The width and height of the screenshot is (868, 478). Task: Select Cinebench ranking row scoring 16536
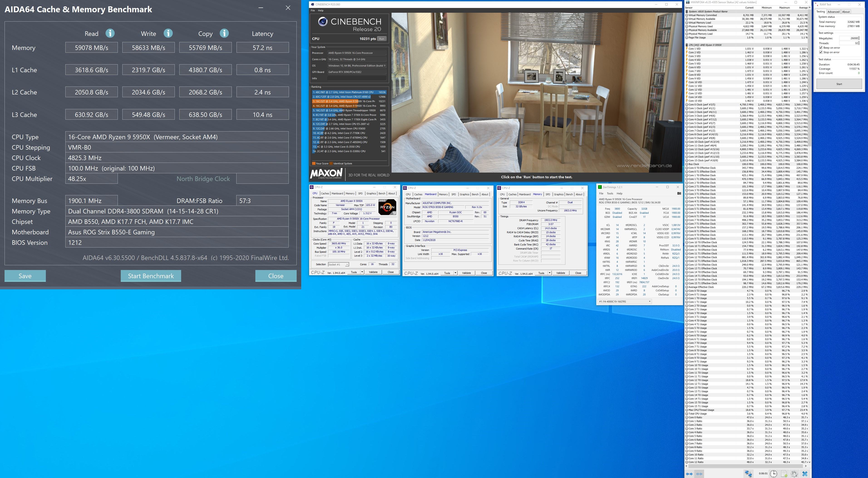349,92
